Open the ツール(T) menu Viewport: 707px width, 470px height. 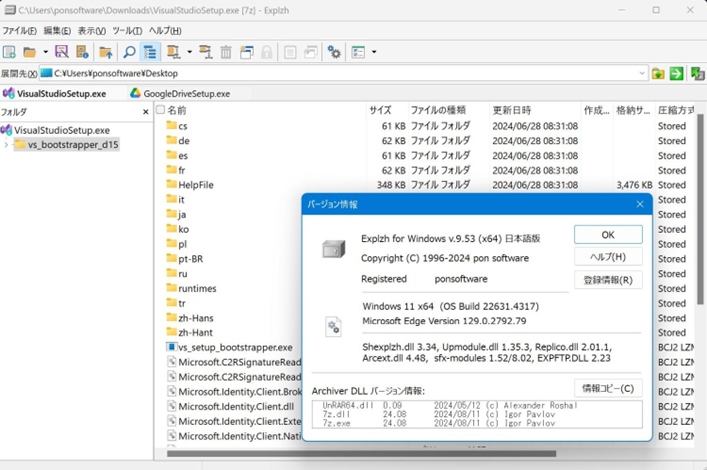click(x=127, y=31)
